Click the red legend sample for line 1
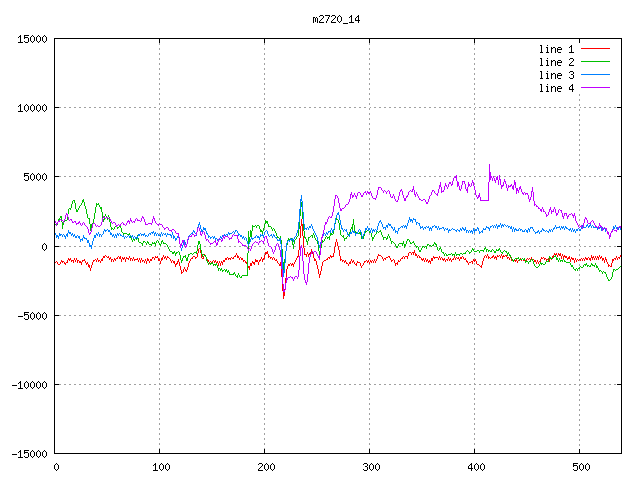 [596, 49]
